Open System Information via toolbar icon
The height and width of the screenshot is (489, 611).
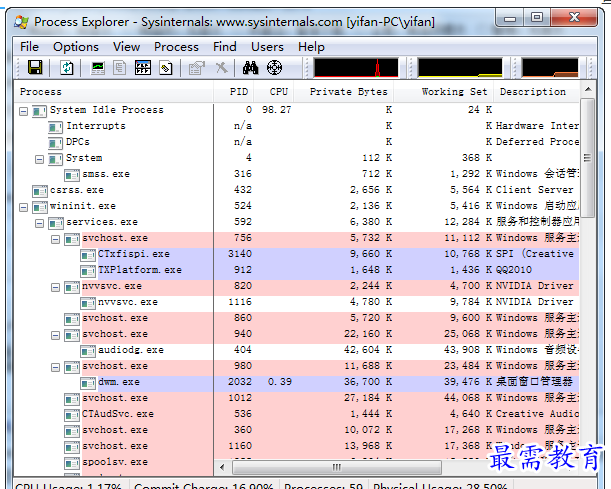click(x=98, y=68)
